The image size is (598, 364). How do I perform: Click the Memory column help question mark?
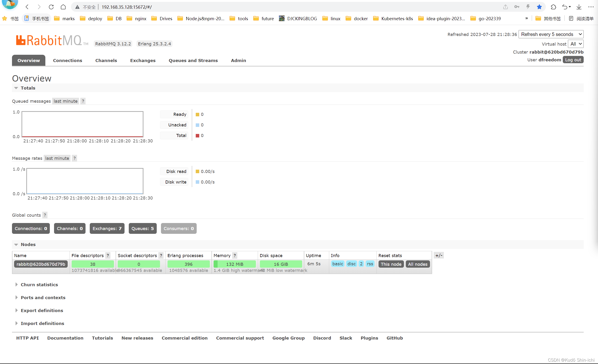pos(235,255)
